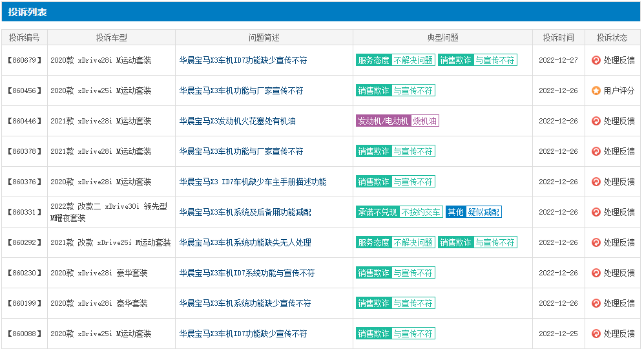Click 服务态度 不解决问题 tag in row 860679

point(395,60)
